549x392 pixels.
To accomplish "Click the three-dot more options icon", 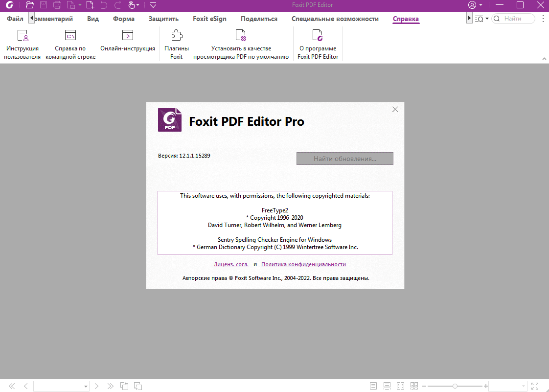I will (543, 19).
